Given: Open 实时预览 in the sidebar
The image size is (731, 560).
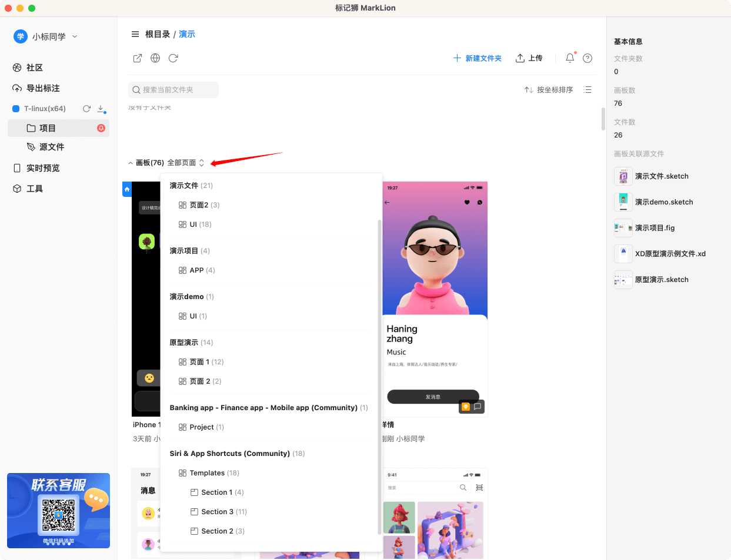Looking at the screenshot, I should (x=42, y=168).
